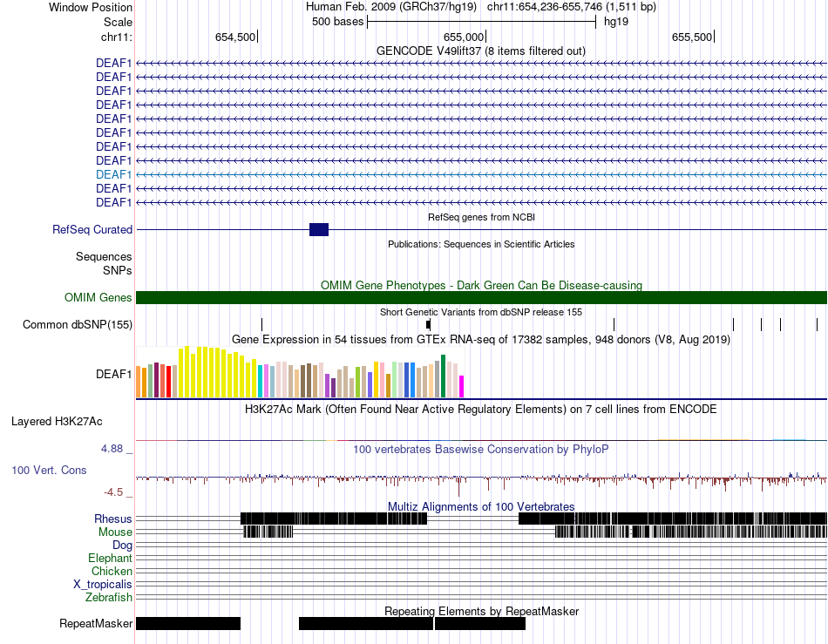Open the Short Genetic Variants from dbSNP title

(x=480, y=313)
